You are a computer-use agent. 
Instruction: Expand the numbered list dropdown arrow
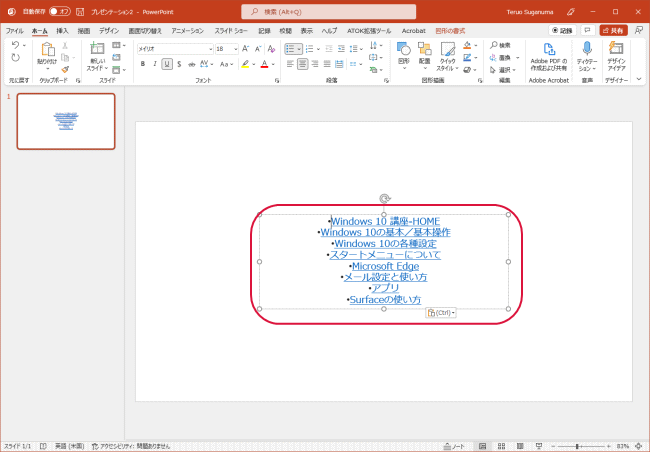click(318, 49)
